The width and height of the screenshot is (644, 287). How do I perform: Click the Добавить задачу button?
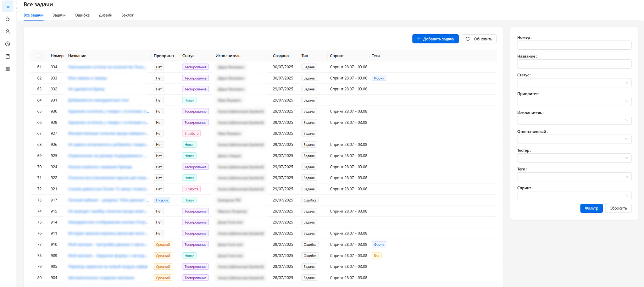435,39
